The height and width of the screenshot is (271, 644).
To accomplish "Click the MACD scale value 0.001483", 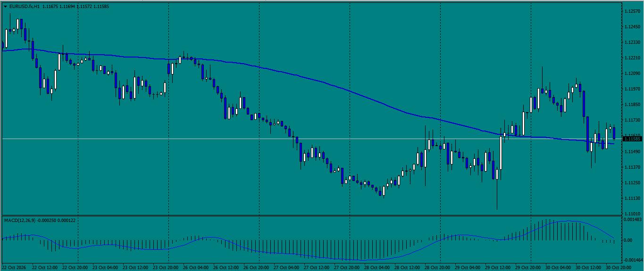I will (x=632, y=220).
